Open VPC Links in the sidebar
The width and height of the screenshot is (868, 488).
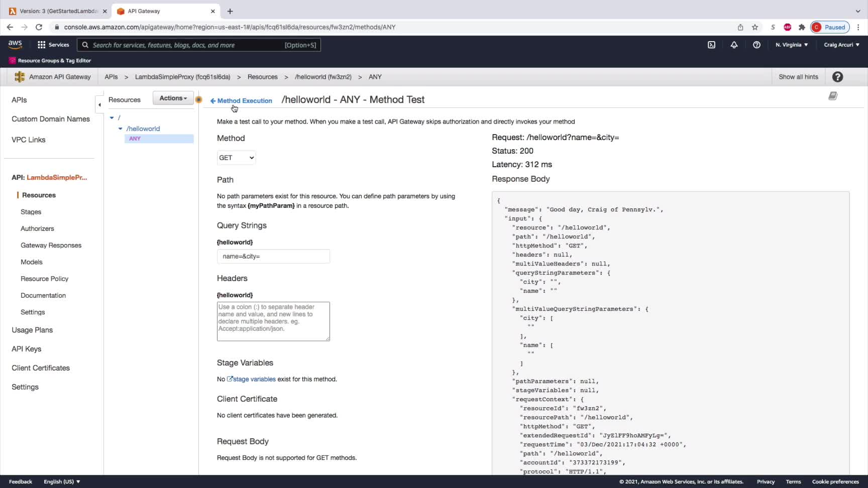tap(29, 140)
